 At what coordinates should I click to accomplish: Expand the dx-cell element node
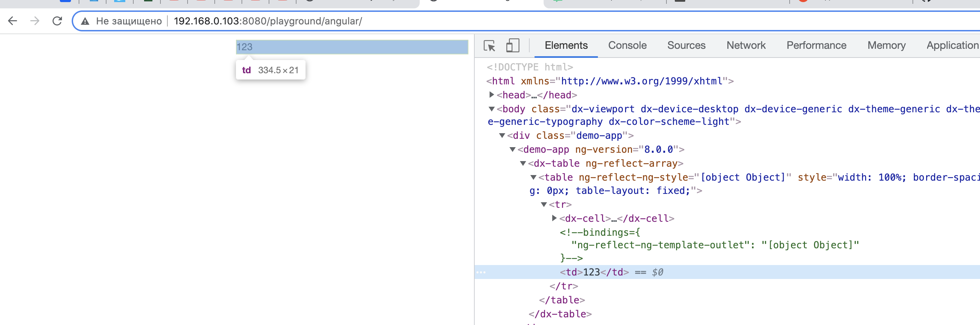pos(554,218)
